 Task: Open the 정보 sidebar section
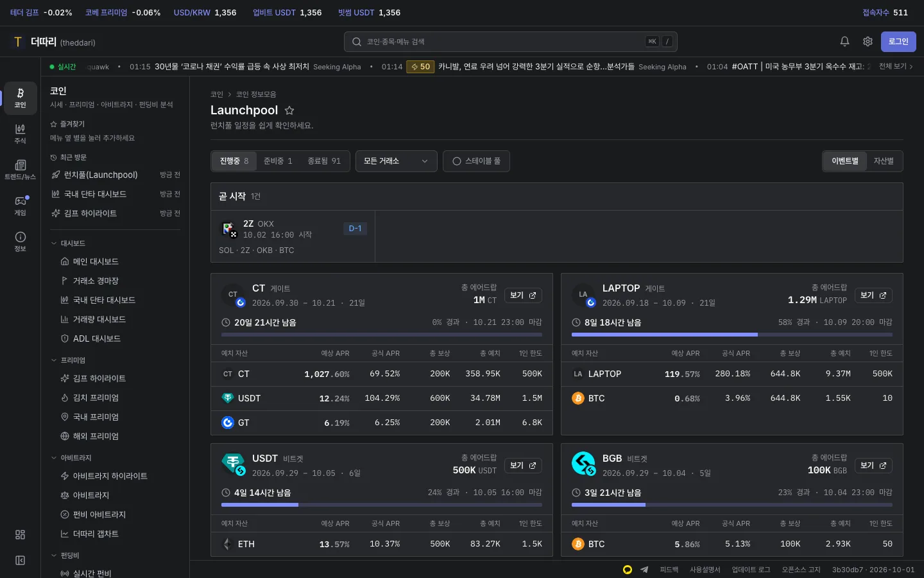[21, 241]
